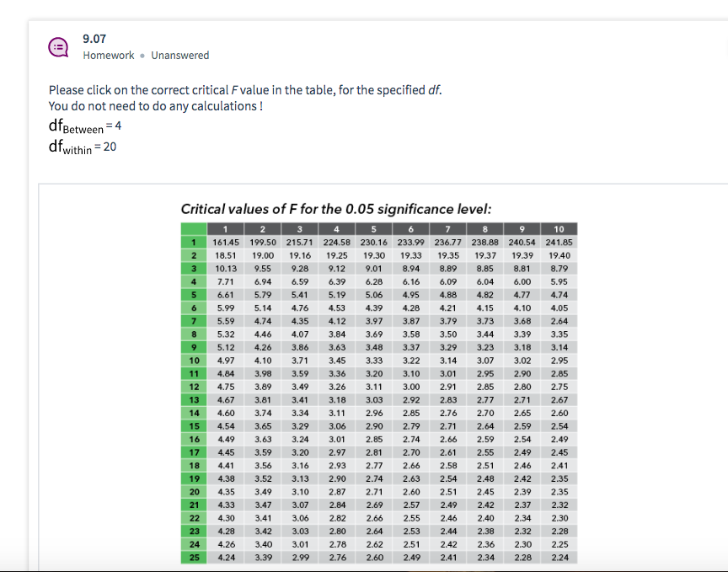Select the row header labeled 25
728x572 pixels.
tap(193, 557)
